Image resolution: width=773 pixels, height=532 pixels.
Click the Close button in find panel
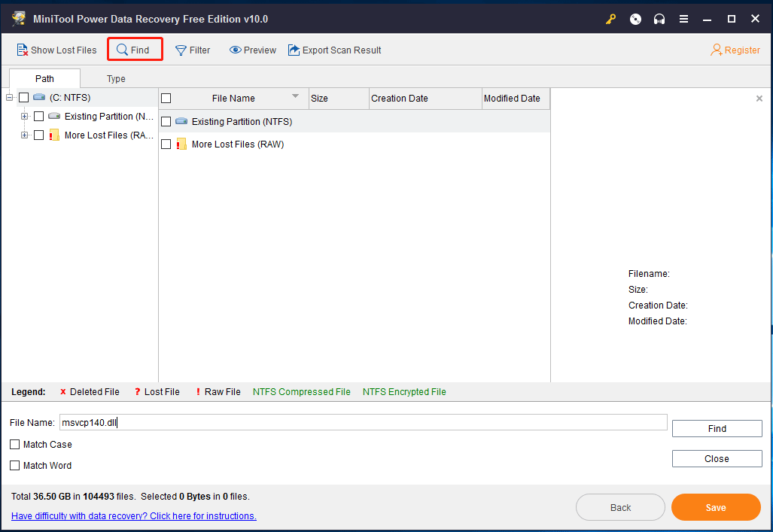pos(717,458)
